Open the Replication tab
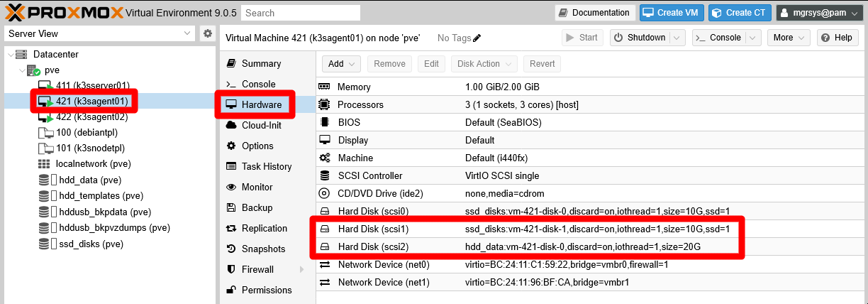This screenshot has width=868, height=304. (267, 228)
